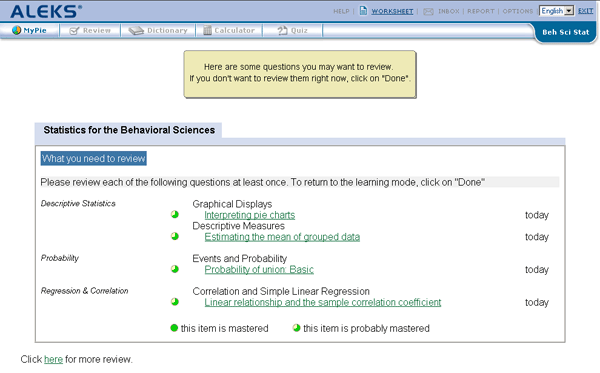The width and height of the screenshot is (600, 373).
Task: Click the Review checkmark icon
Action: [x=74, y=31]
